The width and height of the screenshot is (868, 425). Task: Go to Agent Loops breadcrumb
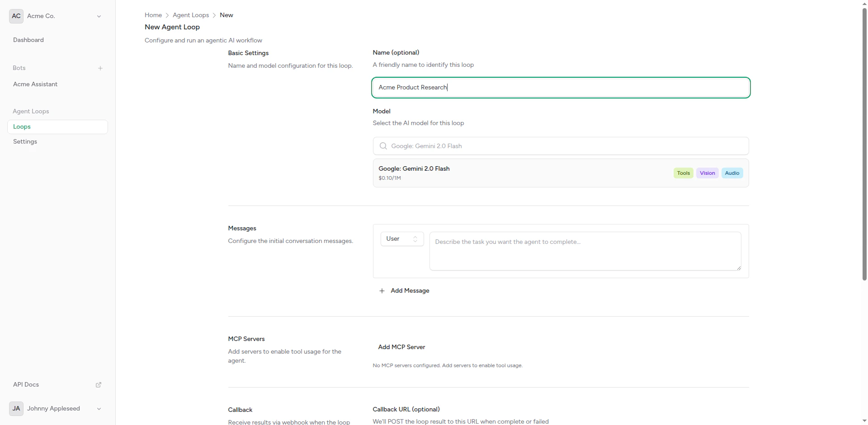[x=191, y=15]
